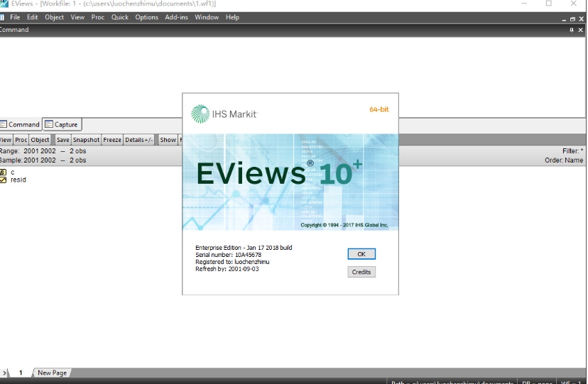Select the coefficient vector c icon
Viewport: 588px width, 384px height.
point(3,172)
